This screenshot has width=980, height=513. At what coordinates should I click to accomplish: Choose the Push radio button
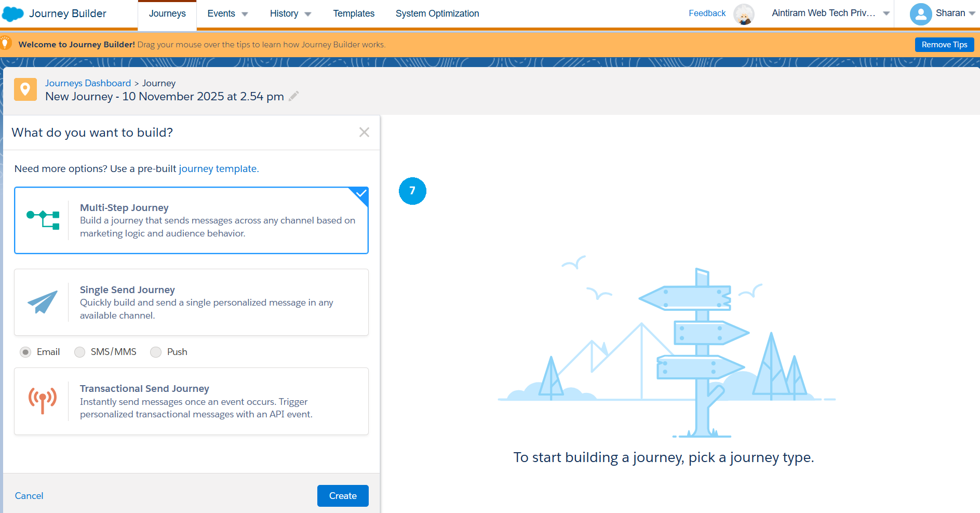[156, 352]
